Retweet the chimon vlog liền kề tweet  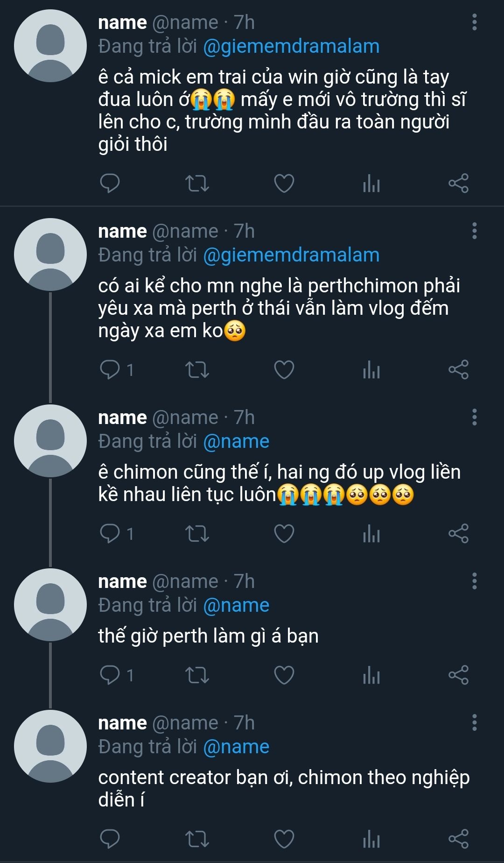point(197,534)
